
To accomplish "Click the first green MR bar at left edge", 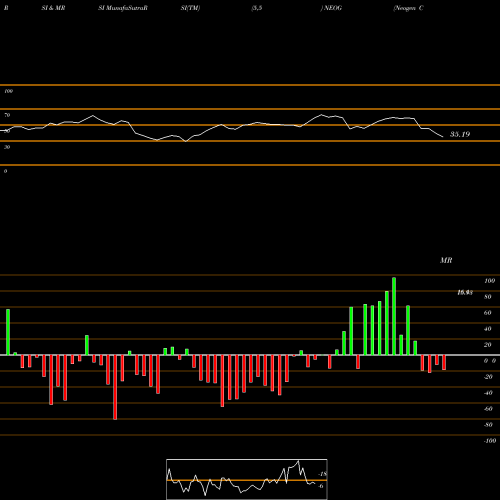I will click(8, 332).
